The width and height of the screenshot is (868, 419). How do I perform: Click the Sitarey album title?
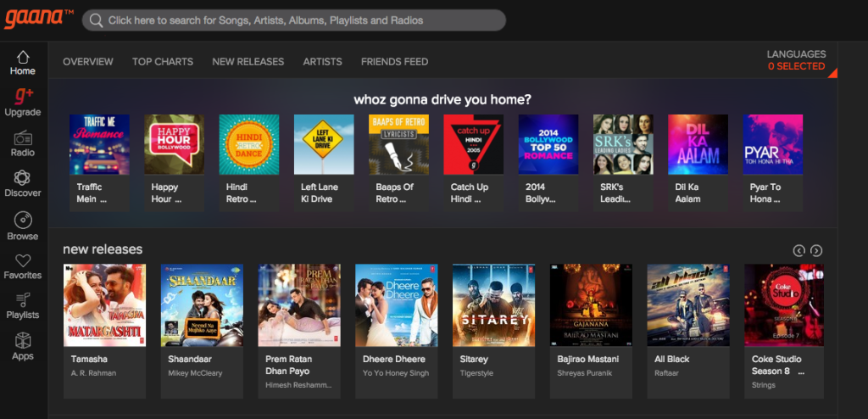[474, 359]
